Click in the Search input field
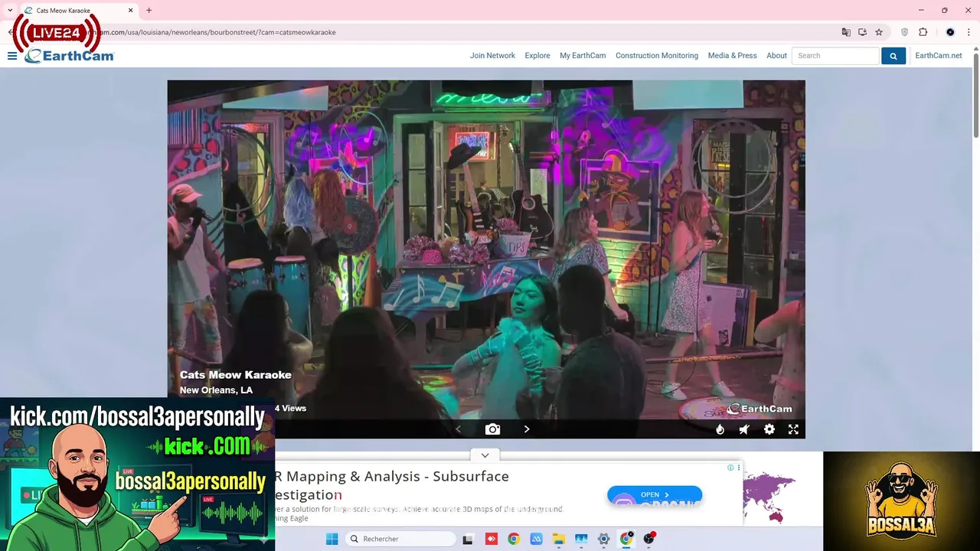This screenshot has width=980, height=551. (x=835, y=56)
